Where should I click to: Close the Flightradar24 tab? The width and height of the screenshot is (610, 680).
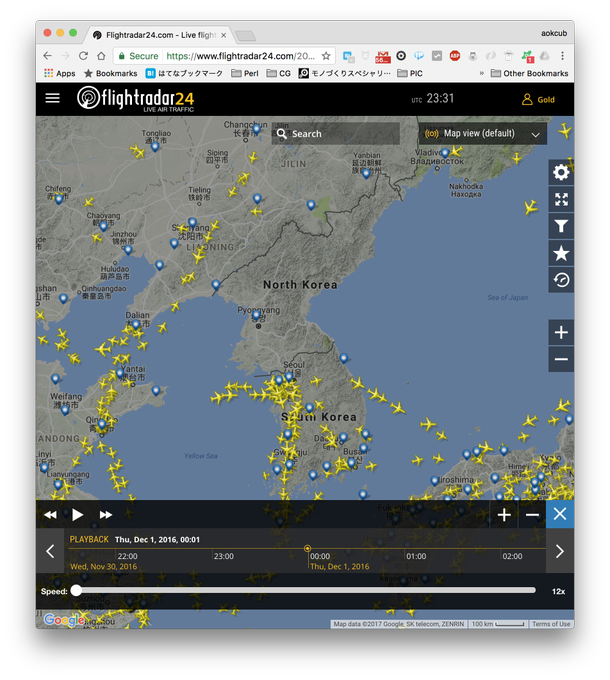tap(224, 35)
